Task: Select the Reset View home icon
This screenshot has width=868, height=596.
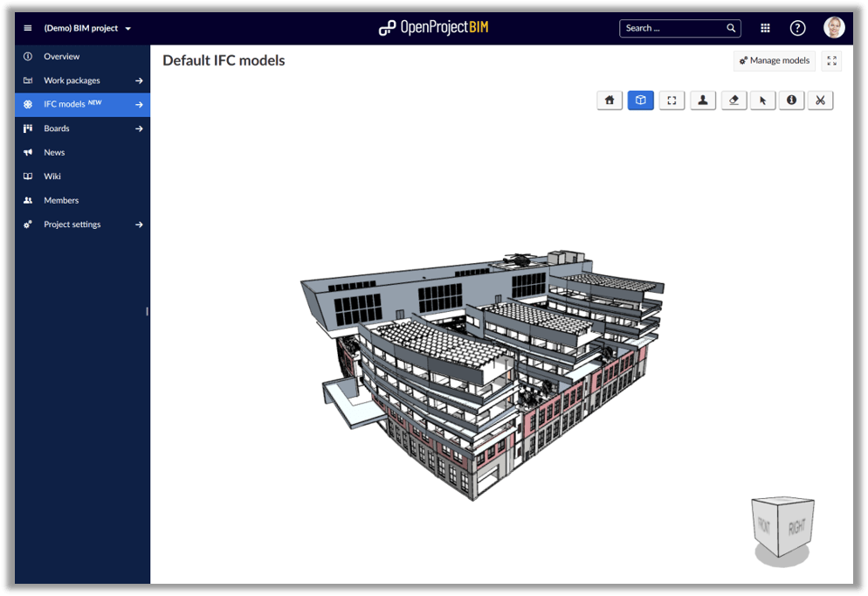Action: click(609, 100)
